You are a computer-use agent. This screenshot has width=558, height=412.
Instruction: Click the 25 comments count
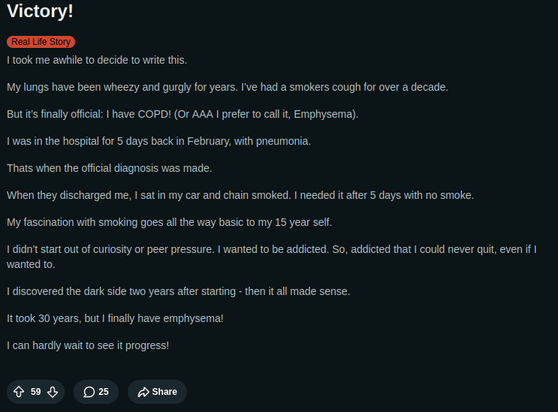coord(104,392)
